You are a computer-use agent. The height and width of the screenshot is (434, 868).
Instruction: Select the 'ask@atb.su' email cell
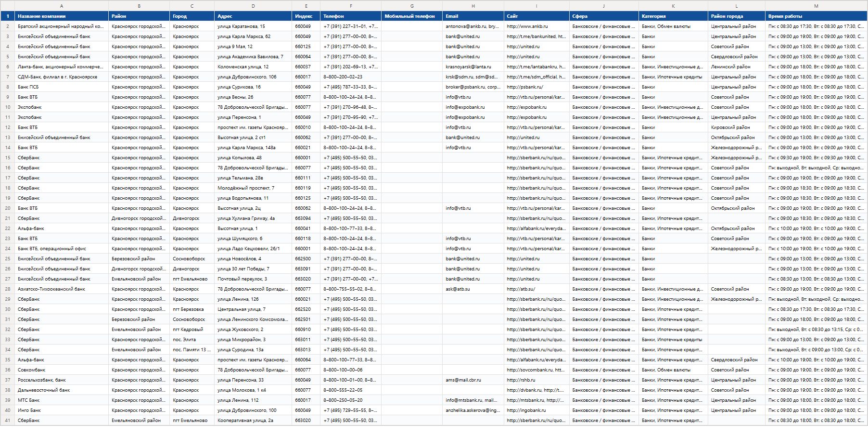point(473,289)
